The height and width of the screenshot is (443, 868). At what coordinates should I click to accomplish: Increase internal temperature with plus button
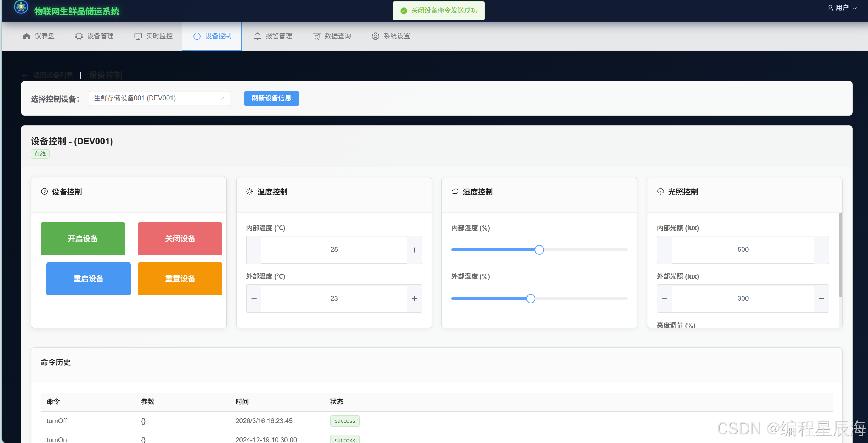click(414, 250)
